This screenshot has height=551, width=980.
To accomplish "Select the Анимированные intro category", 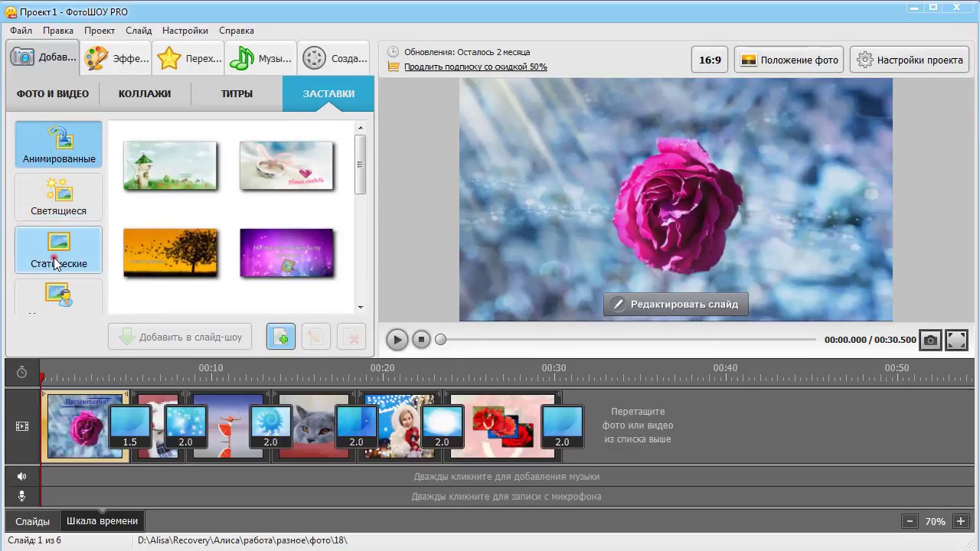I will 58,145.
